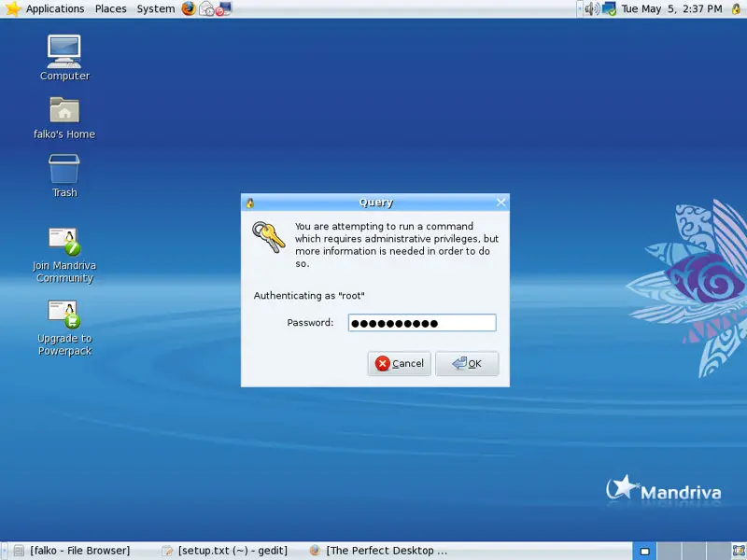Viewport: 747px width, 560px height.
Task: Select the fourth workspace in switcher
Action: (x=718, y=551)
